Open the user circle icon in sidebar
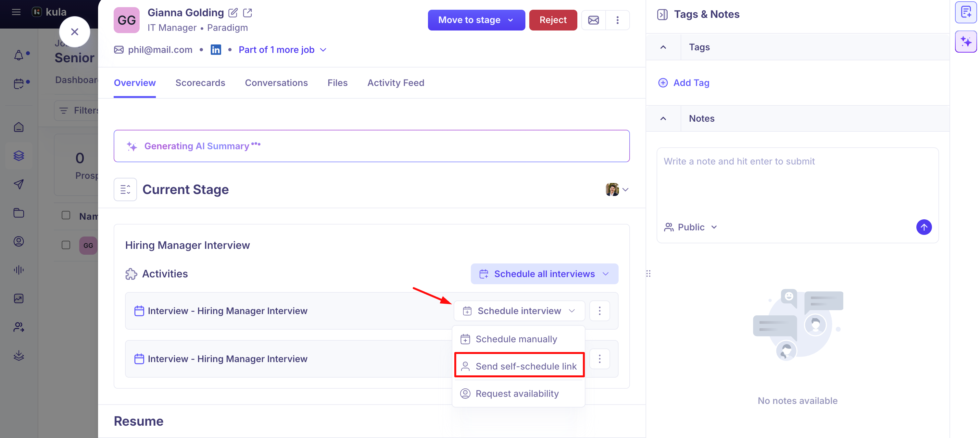 [x=19, y=241]
